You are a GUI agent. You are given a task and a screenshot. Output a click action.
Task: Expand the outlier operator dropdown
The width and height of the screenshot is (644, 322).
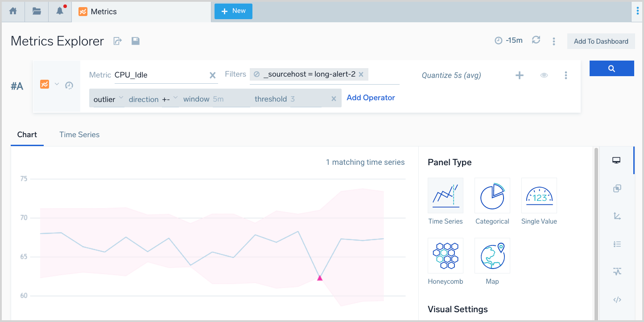pyautogui.click(x=121, y=98)
